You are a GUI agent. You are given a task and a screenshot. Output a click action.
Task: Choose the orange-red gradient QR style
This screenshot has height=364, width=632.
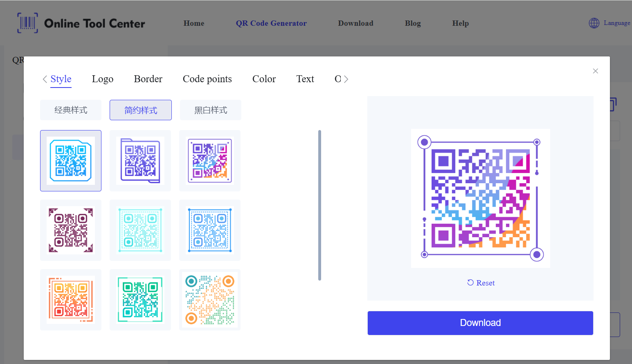pos(71,300)
